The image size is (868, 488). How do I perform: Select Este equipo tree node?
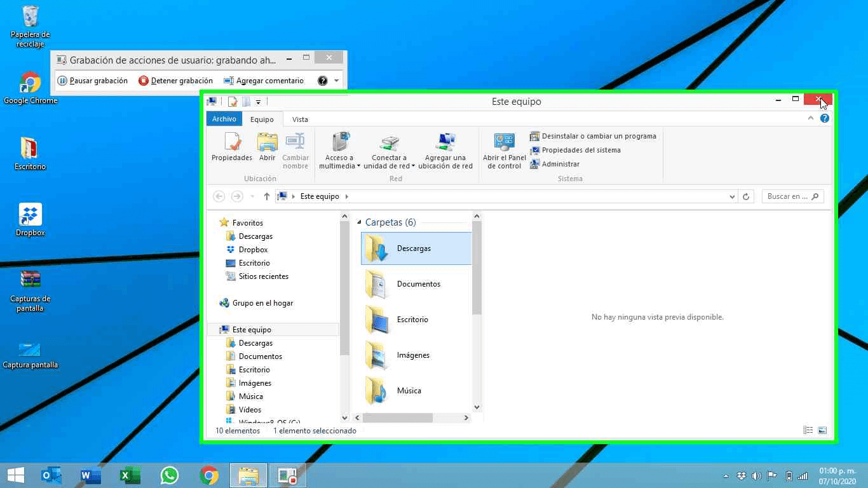252,330
